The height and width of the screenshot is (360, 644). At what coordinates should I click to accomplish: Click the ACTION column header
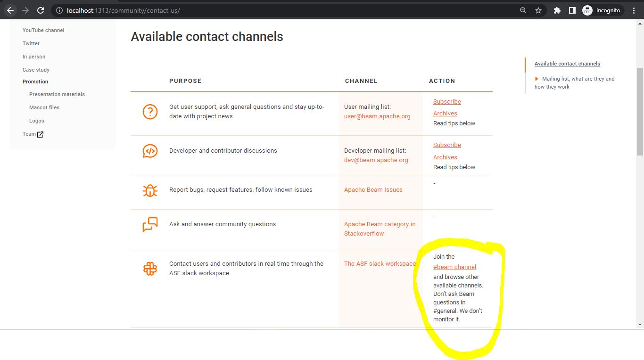442,81
